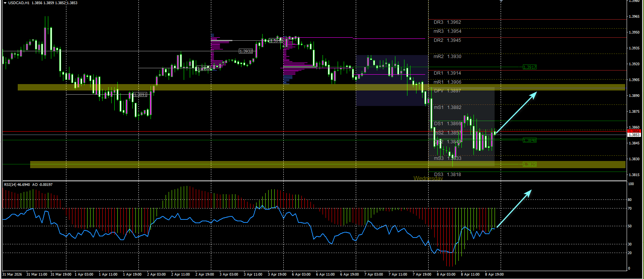Click the DR1 1.3914 resistance label
This screenshot has height=279, width=644.
[447, 73]
